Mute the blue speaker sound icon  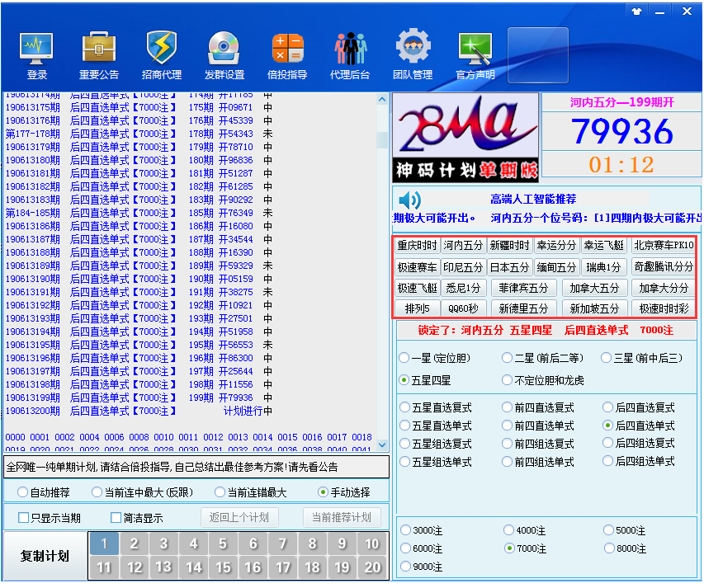(x=410, y=200)
